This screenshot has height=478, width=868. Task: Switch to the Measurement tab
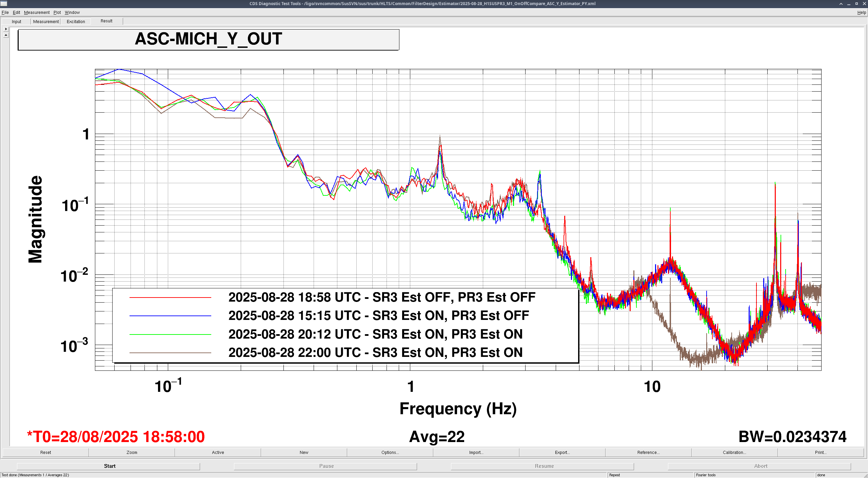[46, 21]
